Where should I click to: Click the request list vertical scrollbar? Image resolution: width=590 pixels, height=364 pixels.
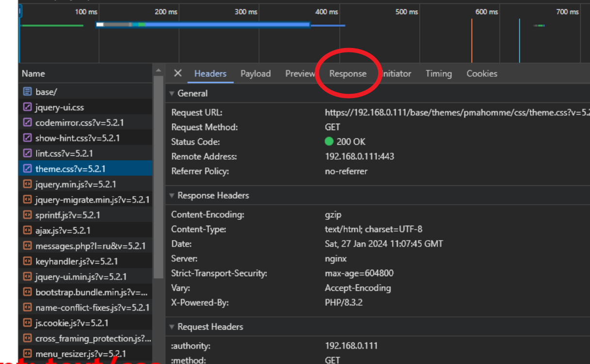(x=158, y=177)
